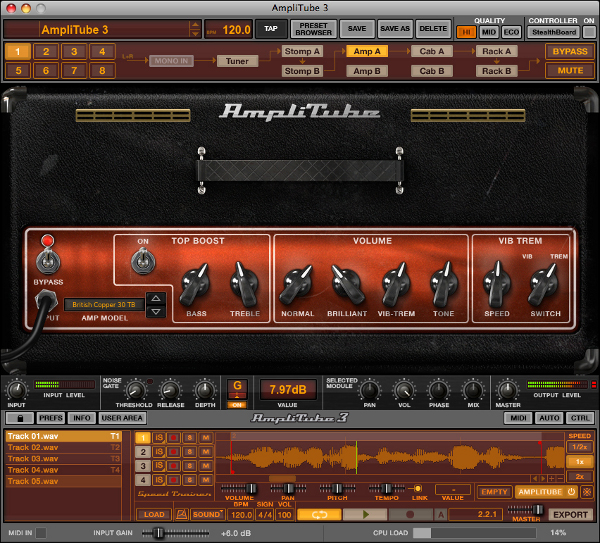Toggle the StealthBoard controller ON checkbox

(x=588, y=32)
